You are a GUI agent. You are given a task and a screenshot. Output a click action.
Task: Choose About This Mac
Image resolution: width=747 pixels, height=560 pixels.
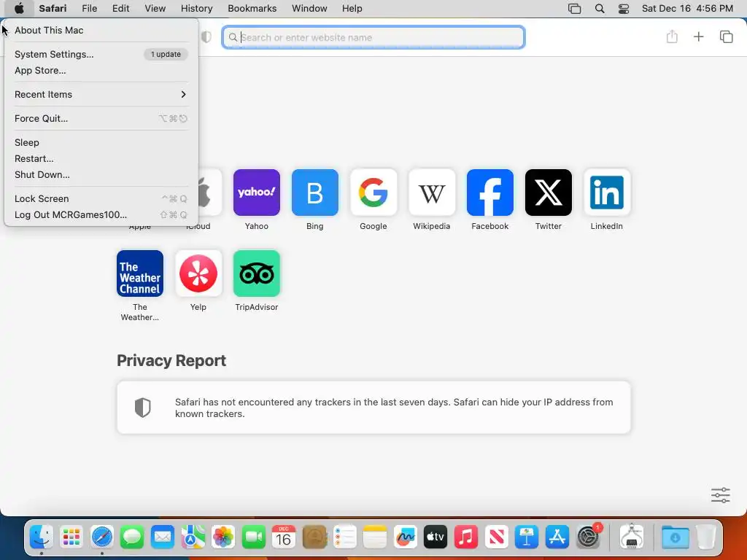(101, 30)
